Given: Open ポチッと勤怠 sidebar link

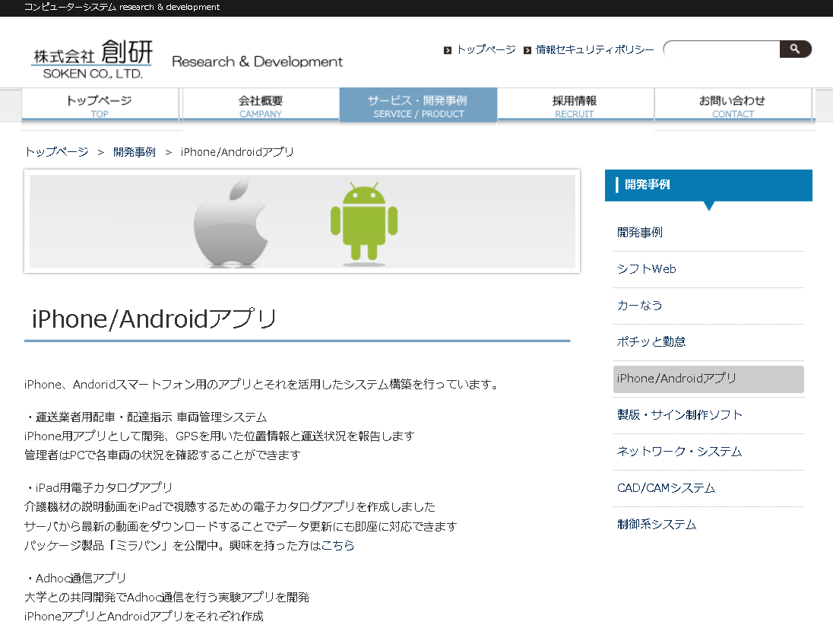Looking at the screenshot, I should tap(651, 342).
